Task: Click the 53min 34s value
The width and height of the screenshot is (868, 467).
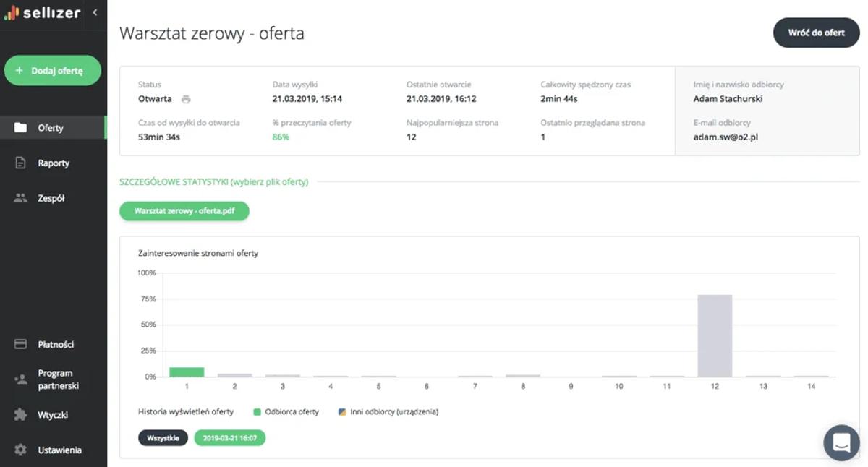Action: (x=159, y=137)
